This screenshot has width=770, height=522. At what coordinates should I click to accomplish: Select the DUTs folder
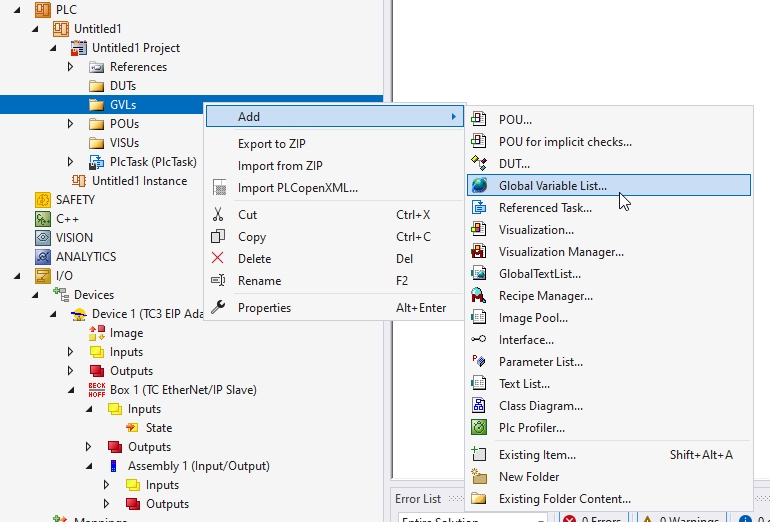123,86
